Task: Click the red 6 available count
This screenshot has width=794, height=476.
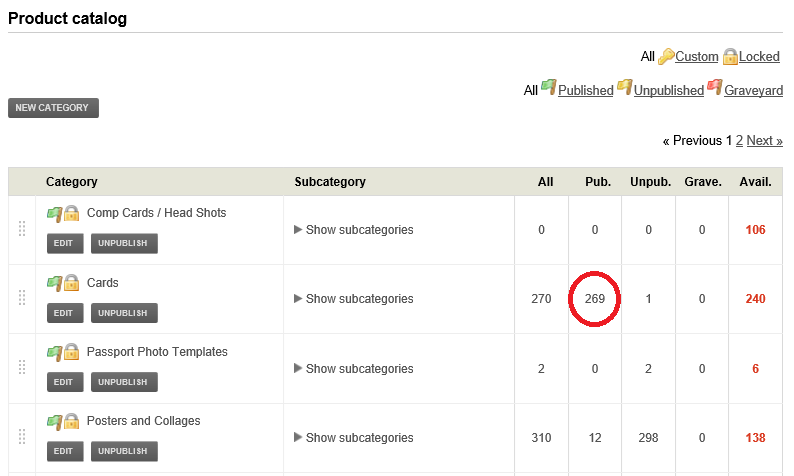Action: click(756, 369)
